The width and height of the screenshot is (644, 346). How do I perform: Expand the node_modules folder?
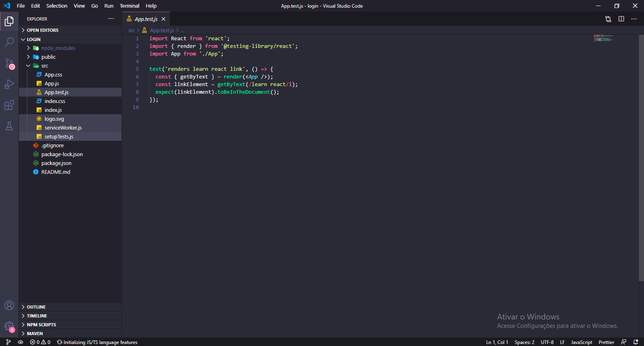click(58, 48)
